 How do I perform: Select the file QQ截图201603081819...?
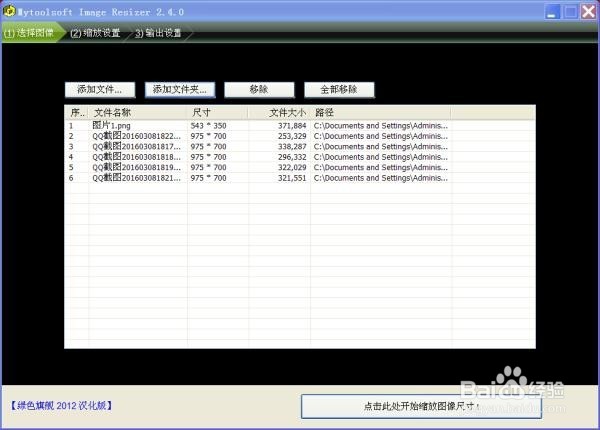point(136,167)
